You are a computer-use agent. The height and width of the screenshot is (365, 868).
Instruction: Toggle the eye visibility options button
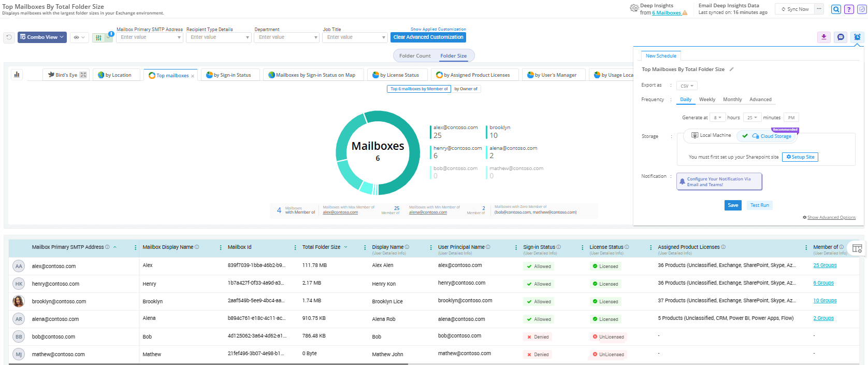point(79,37)
